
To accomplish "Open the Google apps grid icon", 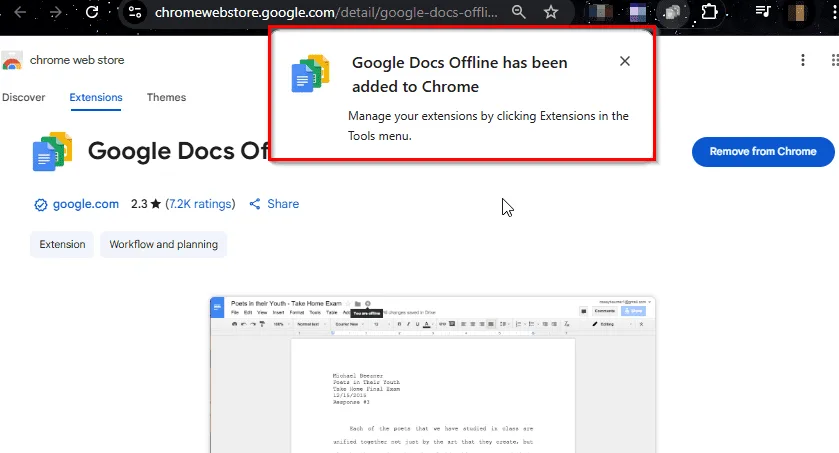I will tap(835, 60).
